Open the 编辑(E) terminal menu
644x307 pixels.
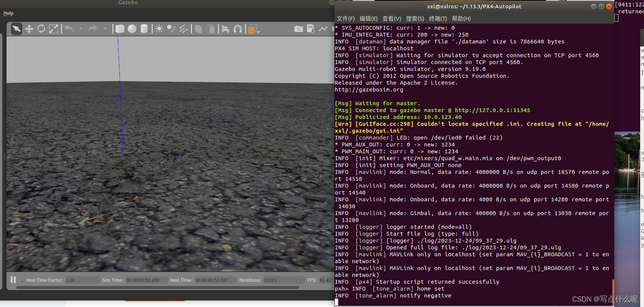[x=368, y=18]
